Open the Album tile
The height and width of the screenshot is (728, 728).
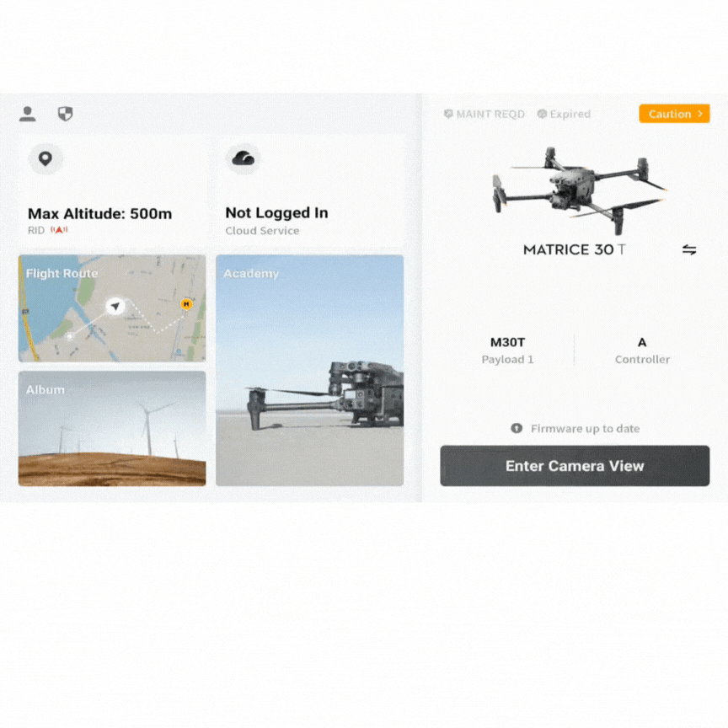click(x=112, y=428)
